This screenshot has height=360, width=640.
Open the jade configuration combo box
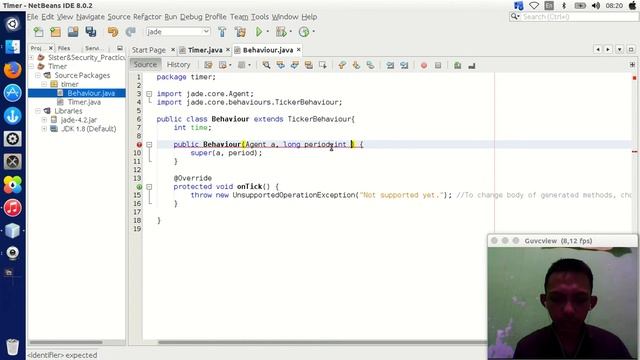pyautogui.click(x=178, y=31)
